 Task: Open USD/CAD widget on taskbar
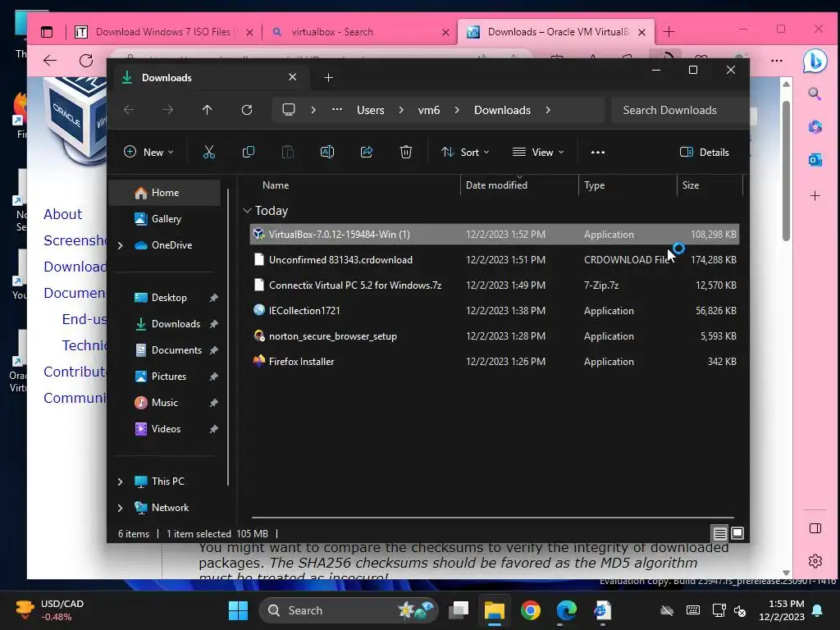[49, 610]
